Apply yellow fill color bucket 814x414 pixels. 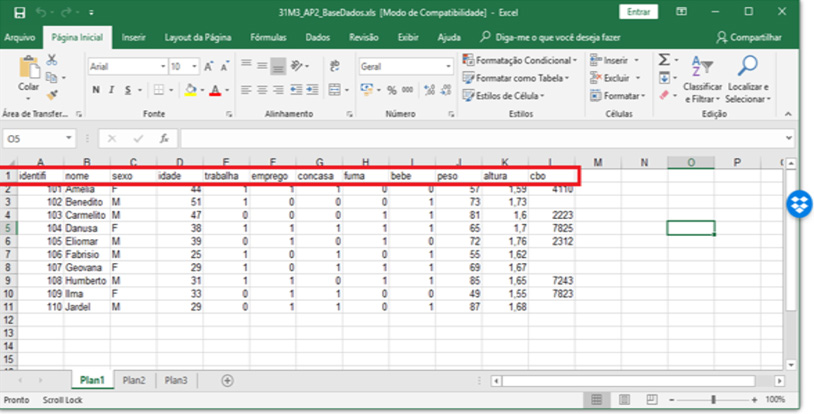tap(191, 90)
